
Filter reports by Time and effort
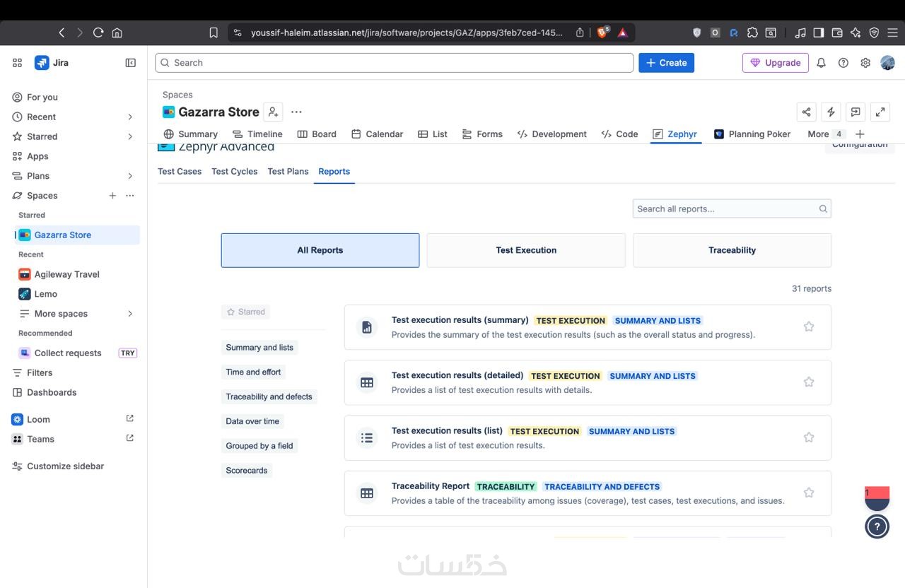coord(253,372)
